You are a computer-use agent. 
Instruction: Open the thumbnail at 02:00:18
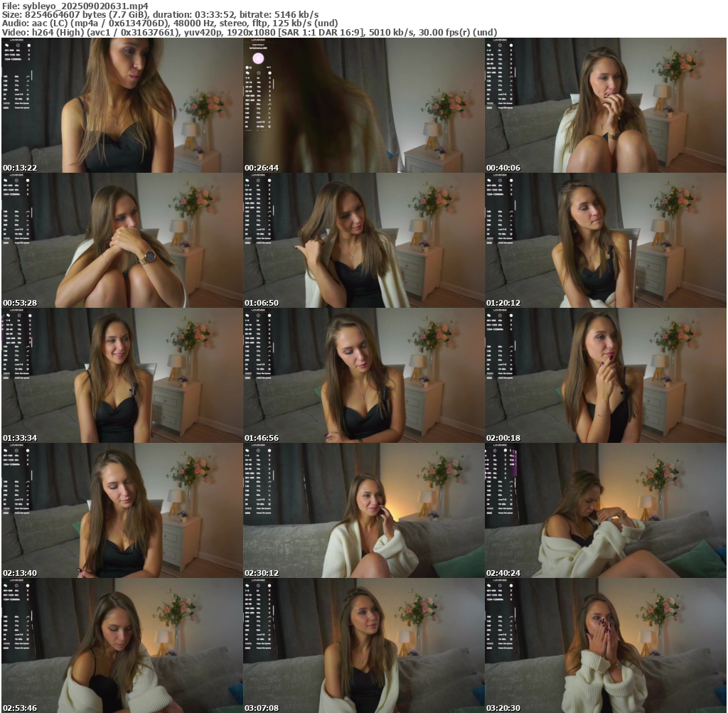pyautogui.click(x=606, y=375)
